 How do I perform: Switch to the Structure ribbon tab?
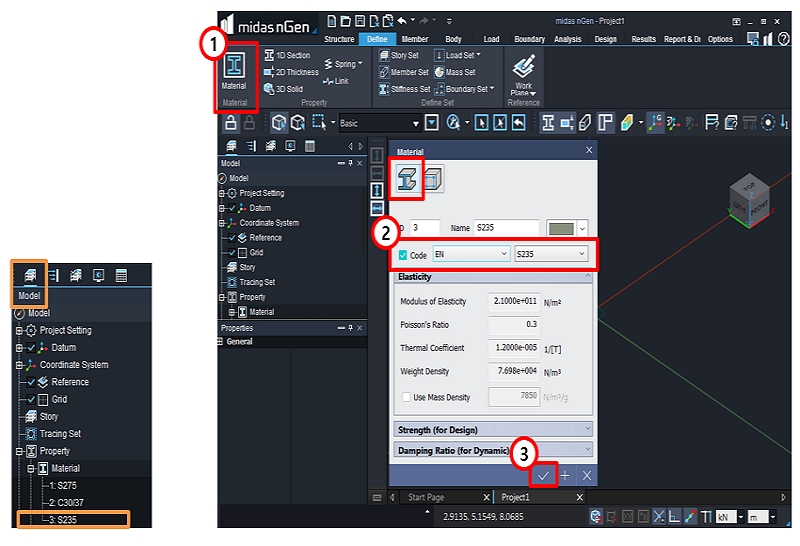[339, 39]
